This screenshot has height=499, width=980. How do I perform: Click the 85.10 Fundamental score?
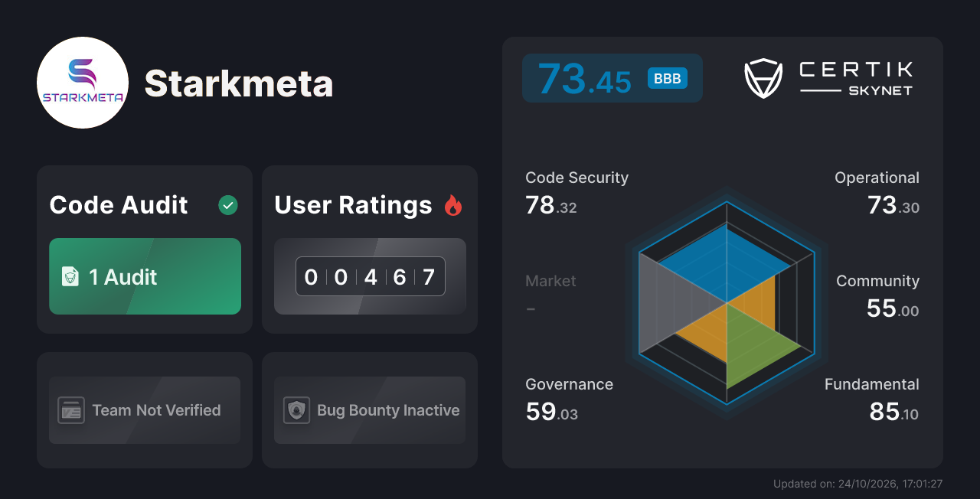(894, 412)
